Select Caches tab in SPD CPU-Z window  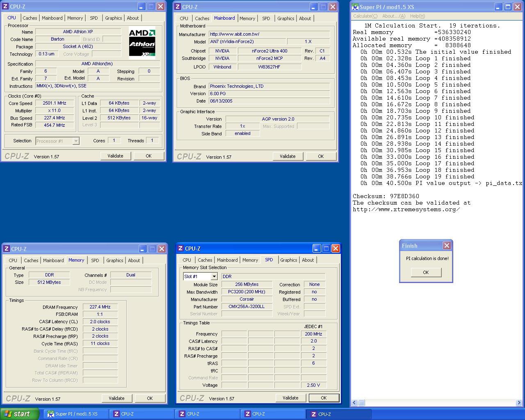coord(205,260)
